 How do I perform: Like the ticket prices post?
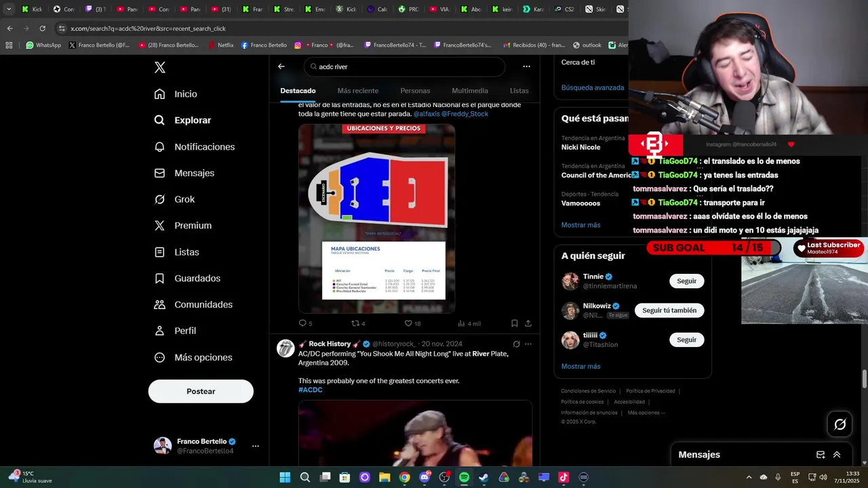(412, 323)
